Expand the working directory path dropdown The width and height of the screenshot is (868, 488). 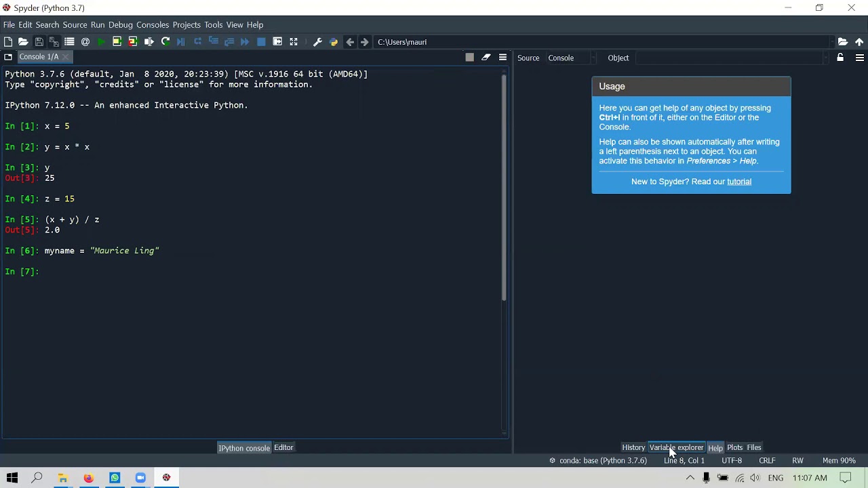(x=831, y=42)
